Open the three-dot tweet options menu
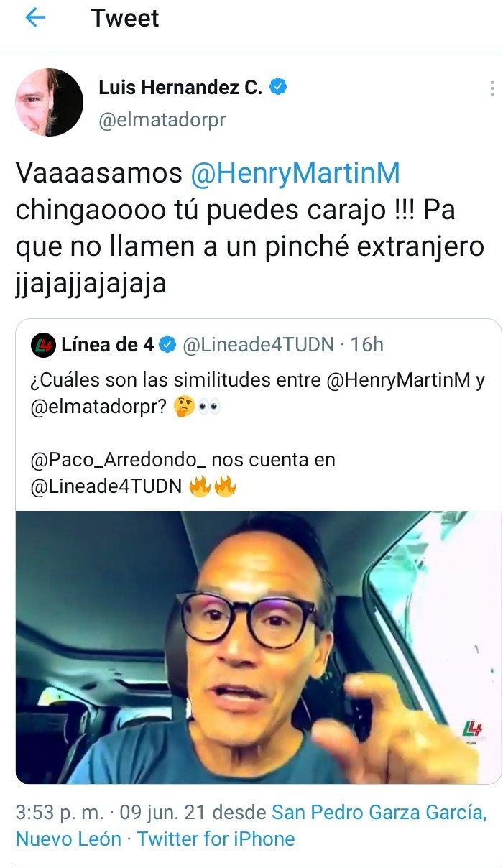 pyautogui.click(x=492, y=88)
